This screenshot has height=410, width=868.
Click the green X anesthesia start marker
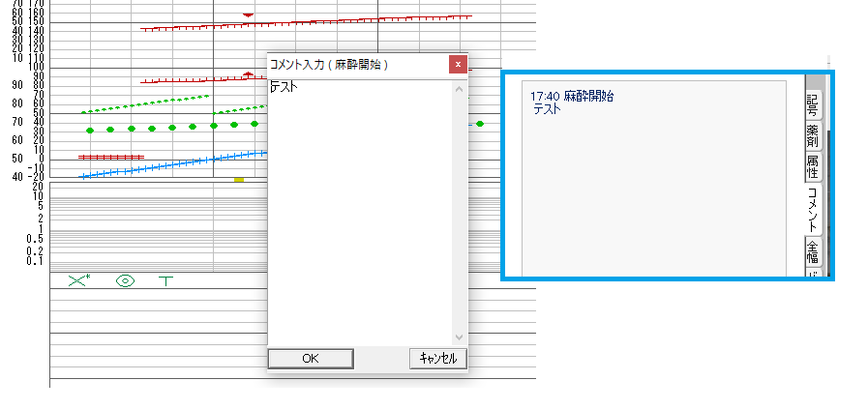[x=78, y=281]
